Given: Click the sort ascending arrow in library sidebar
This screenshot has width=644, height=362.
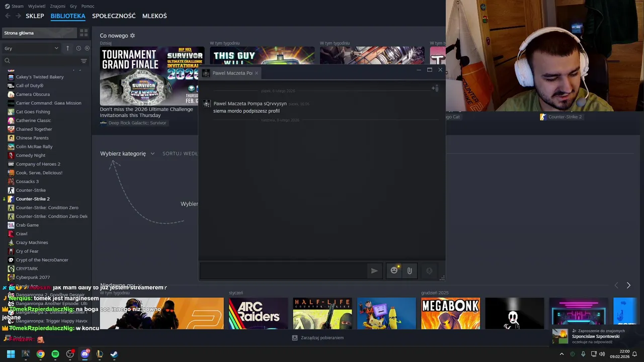Looking at the screenshot, I should tap(67, 48).
